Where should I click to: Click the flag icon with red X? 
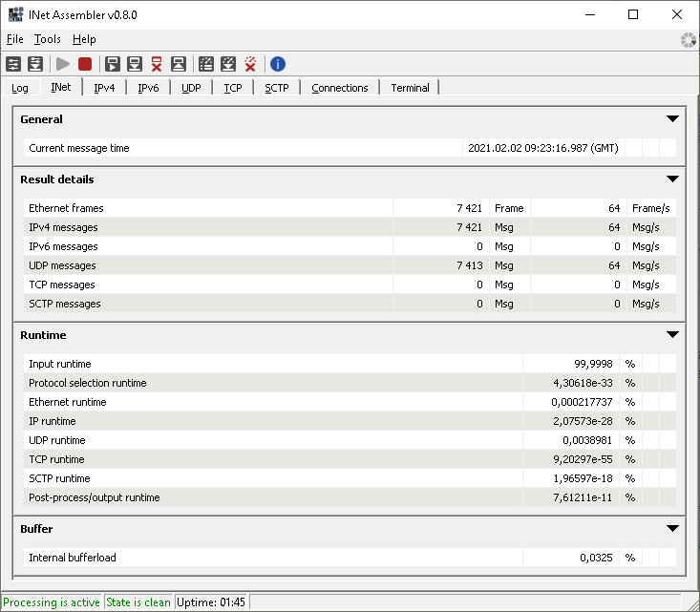coord(157,64)
